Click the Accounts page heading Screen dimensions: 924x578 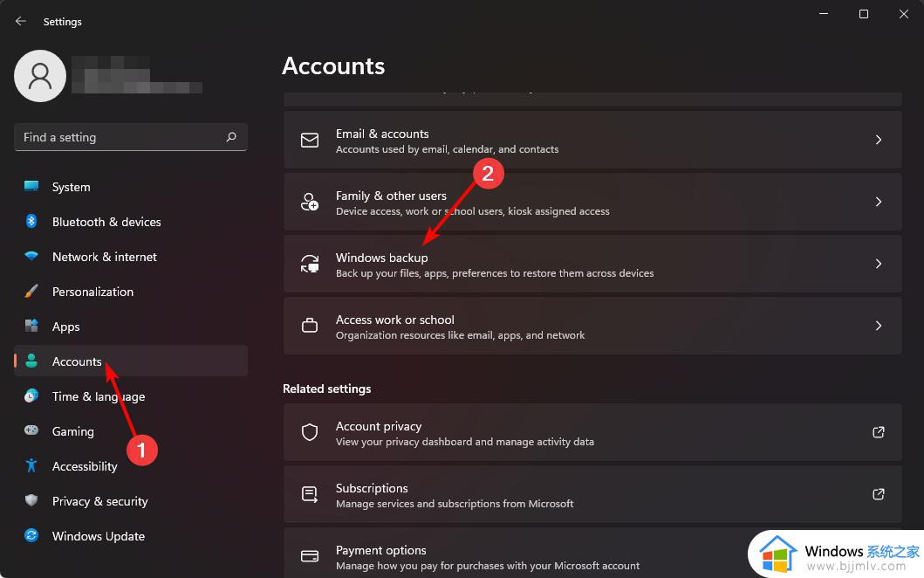[333, 66]
